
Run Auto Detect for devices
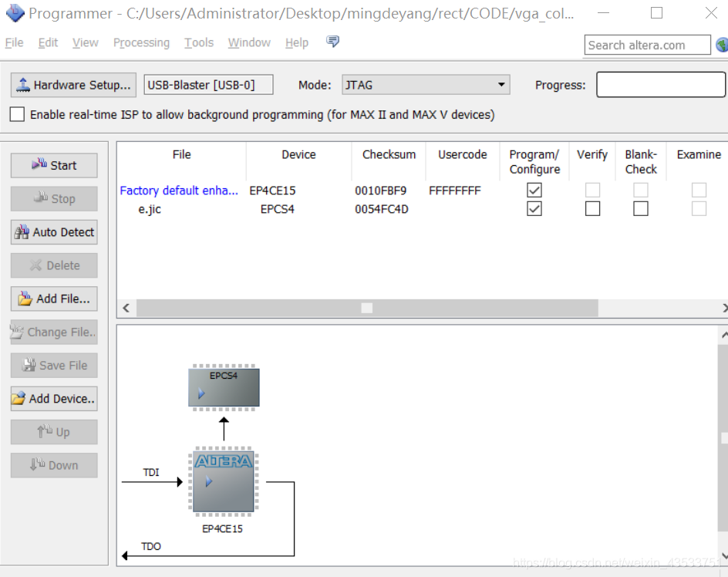coord(54,232)
